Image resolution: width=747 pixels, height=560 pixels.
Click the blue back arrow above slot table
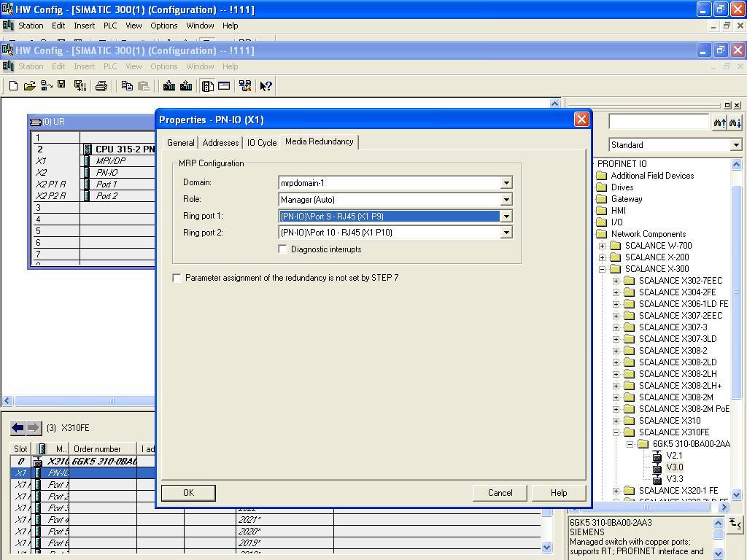(x=18, y=427)
